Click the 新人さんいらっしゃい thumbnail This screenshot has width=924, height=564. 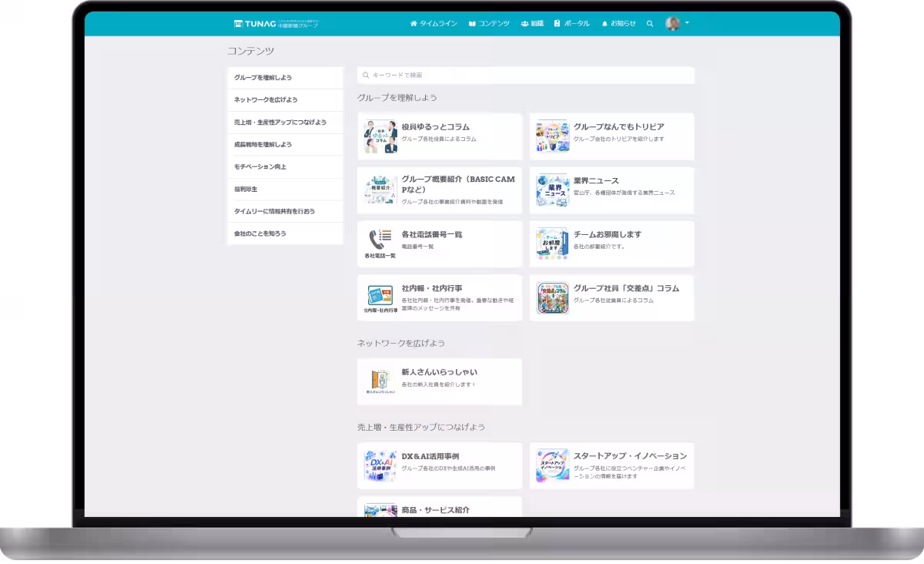[x=380, y=381]
